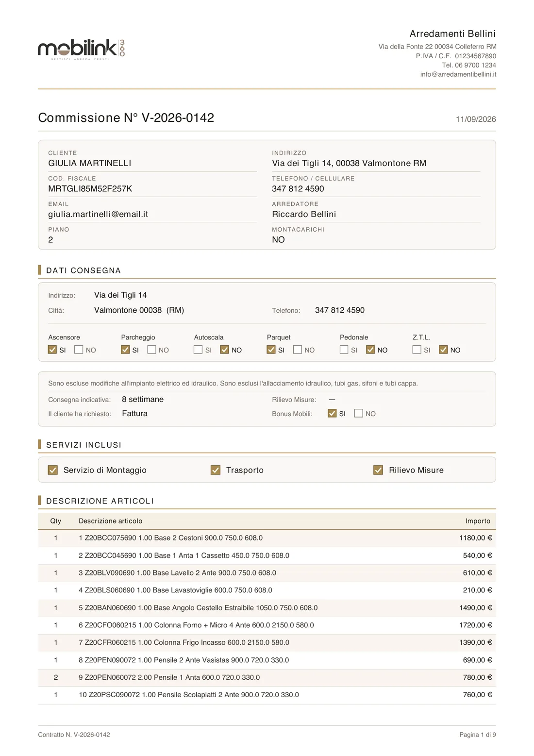Select the Parquet NO checkbox

[298, 350]
